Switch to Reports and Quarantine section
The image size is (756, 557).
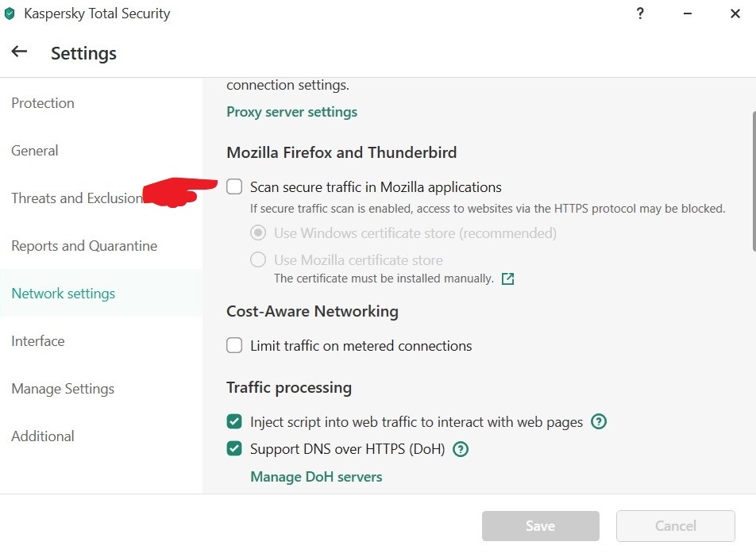(x=84, y=246)
